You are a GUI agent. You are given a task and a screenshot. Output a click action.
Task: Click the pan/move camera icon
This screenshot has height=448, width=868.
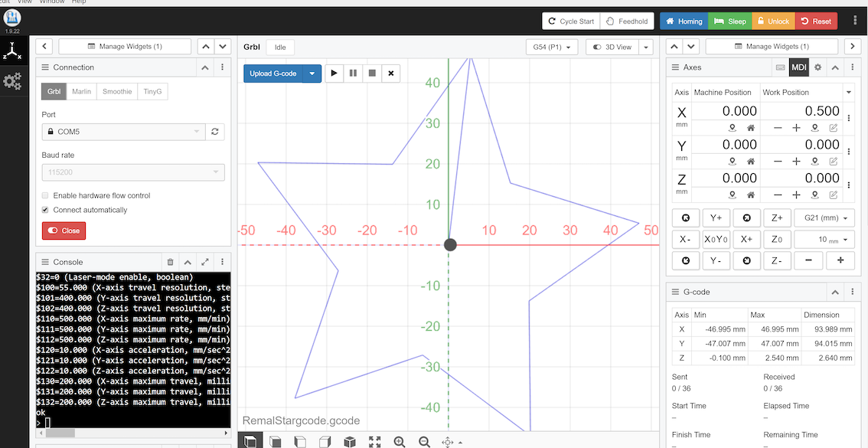click(447, 441)
